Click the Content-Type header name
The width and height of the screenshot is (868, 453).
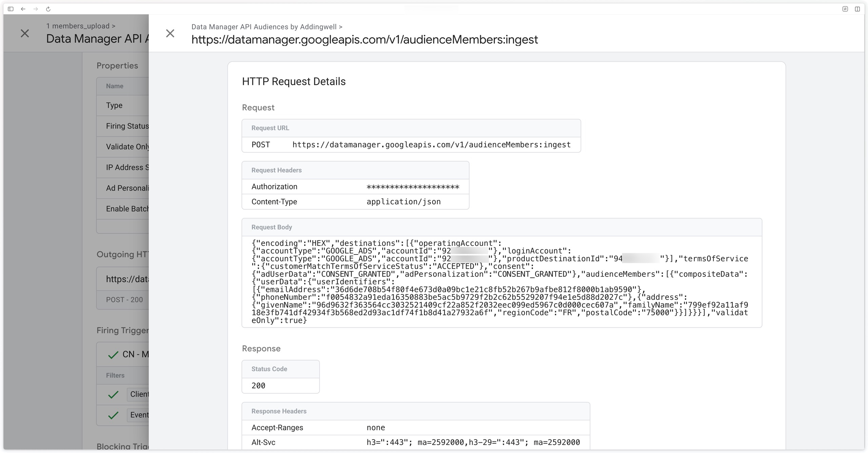[274, 202]
